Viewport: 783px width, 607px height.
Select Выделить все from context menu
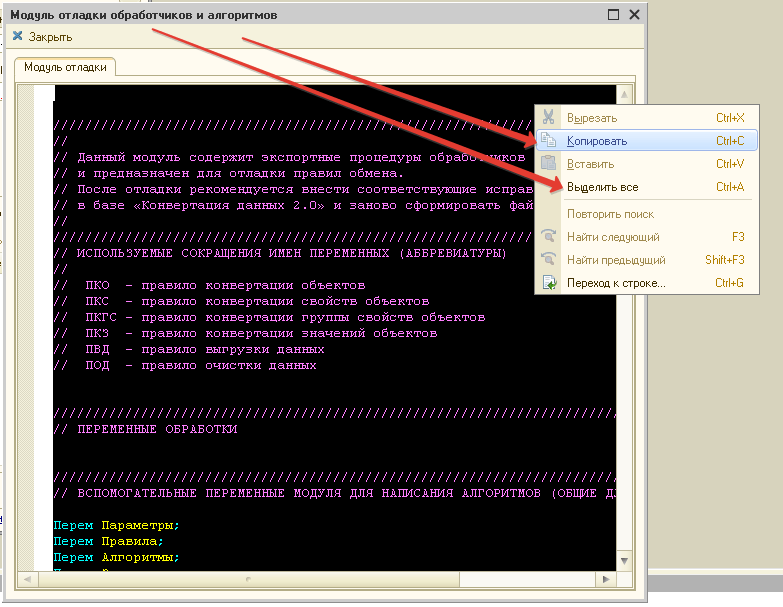[602, 187]
